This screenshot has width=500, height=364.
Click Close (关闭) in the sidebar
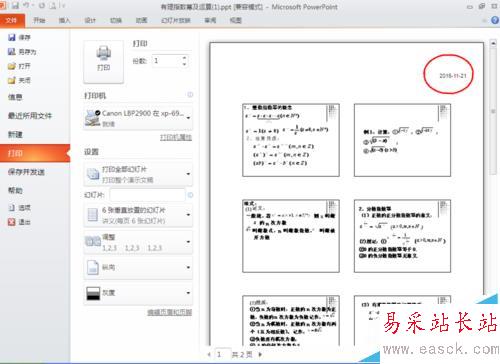tap(19, 80)
